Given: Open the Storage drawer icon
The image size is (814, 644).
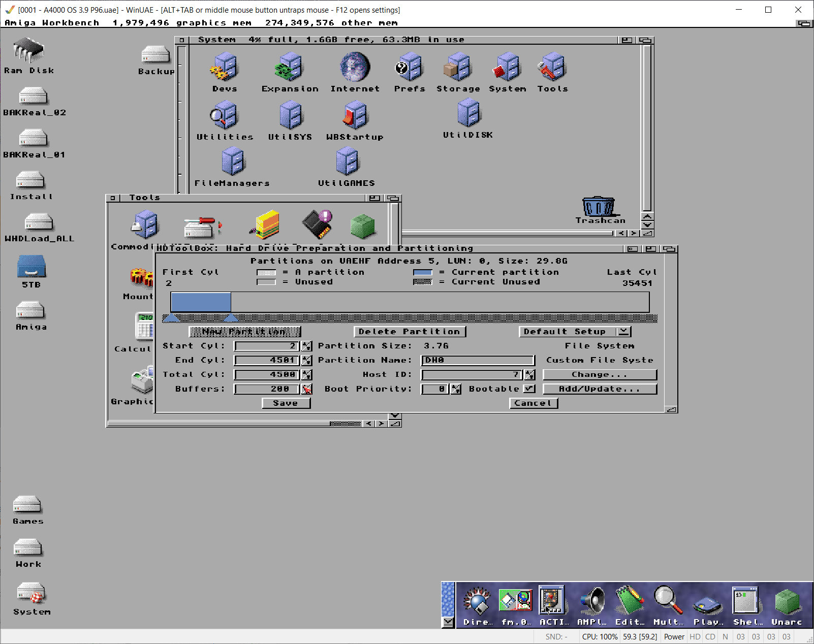Looking at the screenshot, I should coord(457,67).
